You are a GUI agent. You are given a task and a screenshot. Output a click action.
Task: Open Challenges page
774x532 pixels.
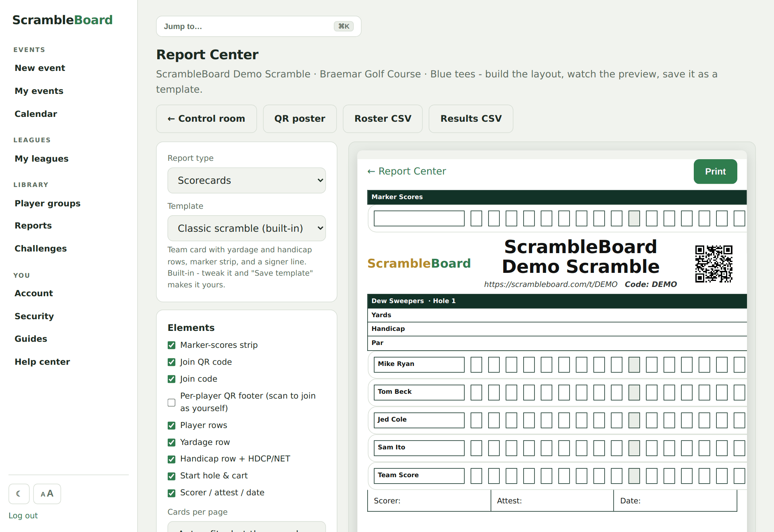point(41,249)
